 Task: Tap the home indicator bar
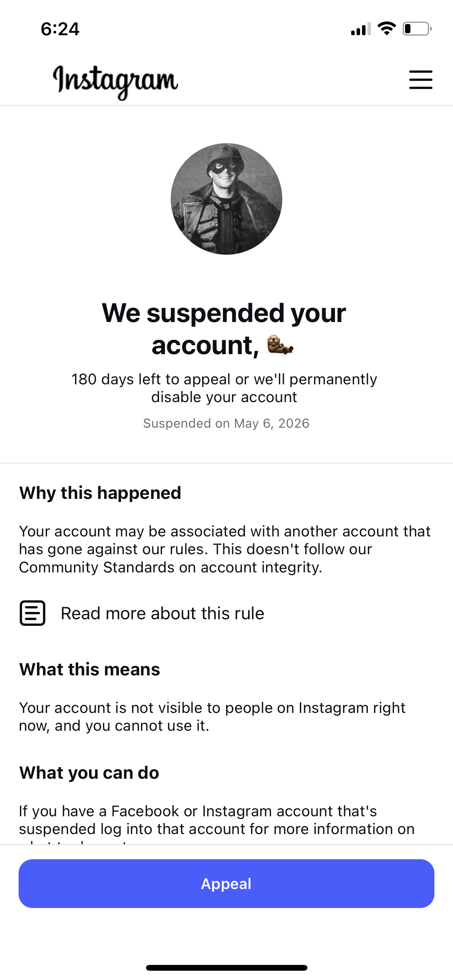tap(226, 968)
